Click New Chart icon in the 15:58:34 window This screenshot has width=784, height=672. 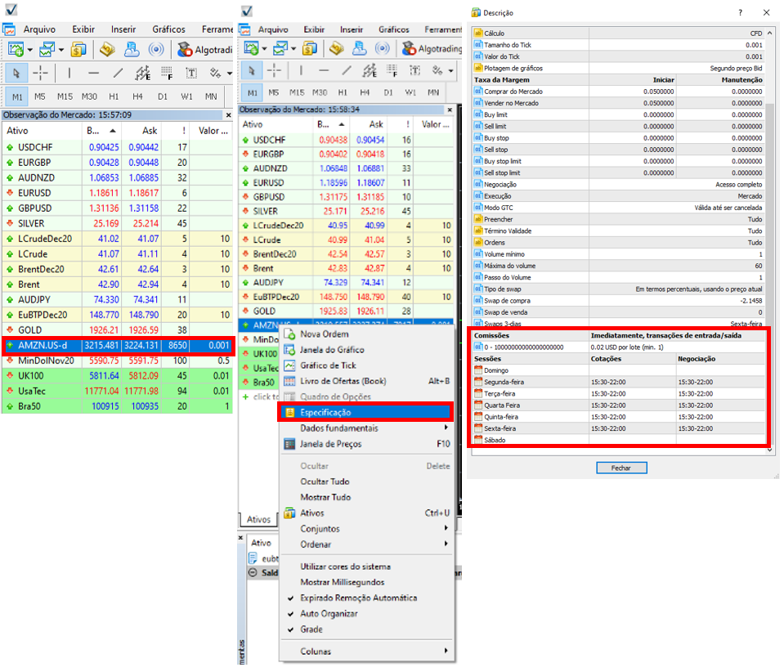tap(251, 48)
